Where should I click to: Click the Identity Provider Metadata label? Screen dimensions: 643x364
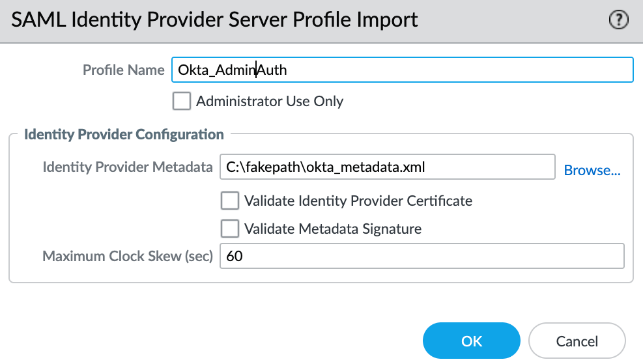[128, 167]
